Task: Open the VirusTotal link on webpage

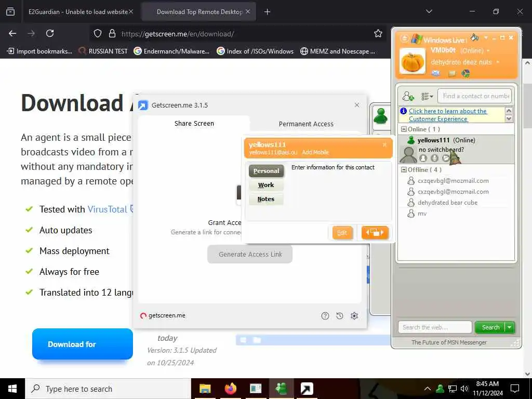Action: click(x=107, y=209)
